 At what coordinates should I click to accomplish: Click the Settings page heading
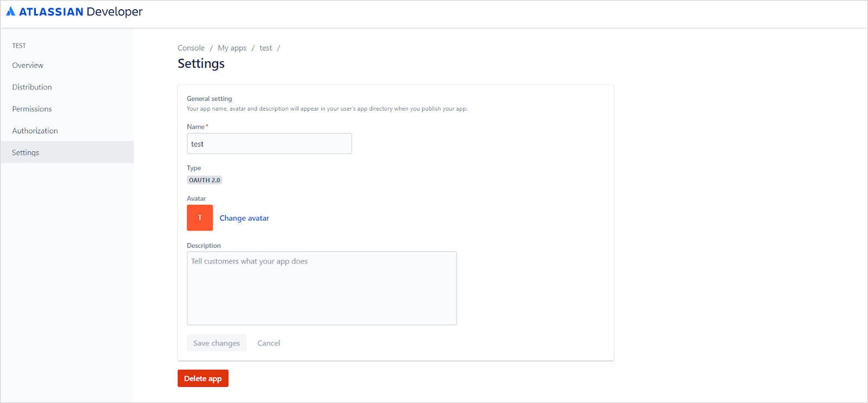(201, 63)
